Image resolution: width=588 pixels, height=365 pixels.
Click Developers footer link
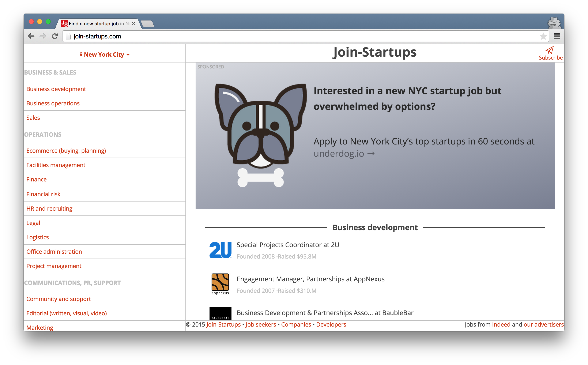point(331,324)
